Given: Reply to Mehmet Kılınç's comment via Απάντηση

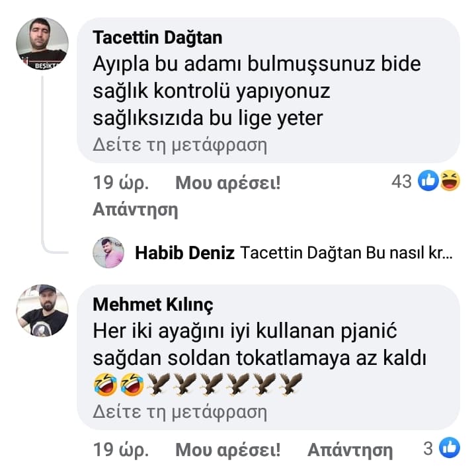Looking at the screenshot, I should (x=350, y=450).
